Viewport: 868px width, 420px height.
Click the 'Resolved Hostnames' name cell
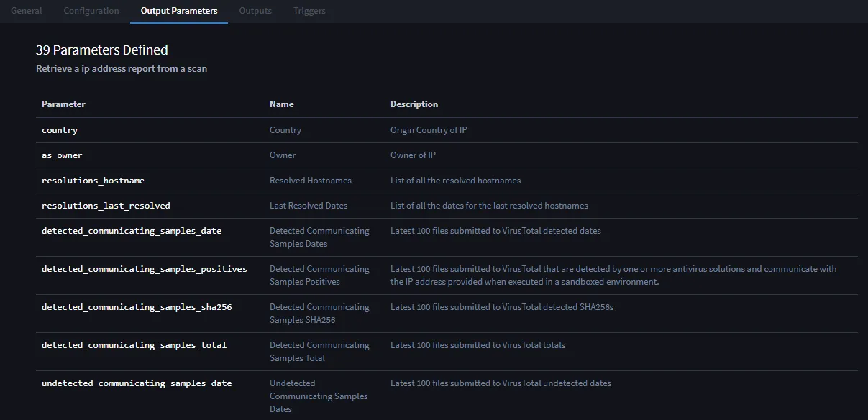311,181
